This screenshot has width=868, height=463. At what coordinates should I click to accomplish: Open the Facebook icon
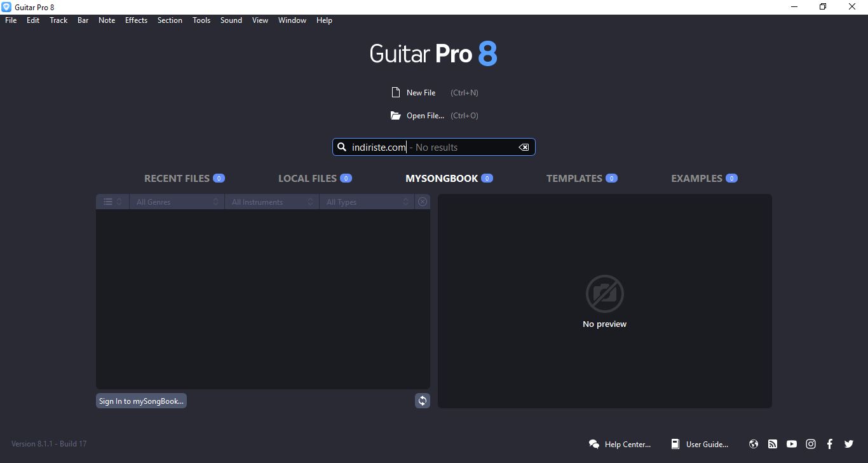(830, 444)
